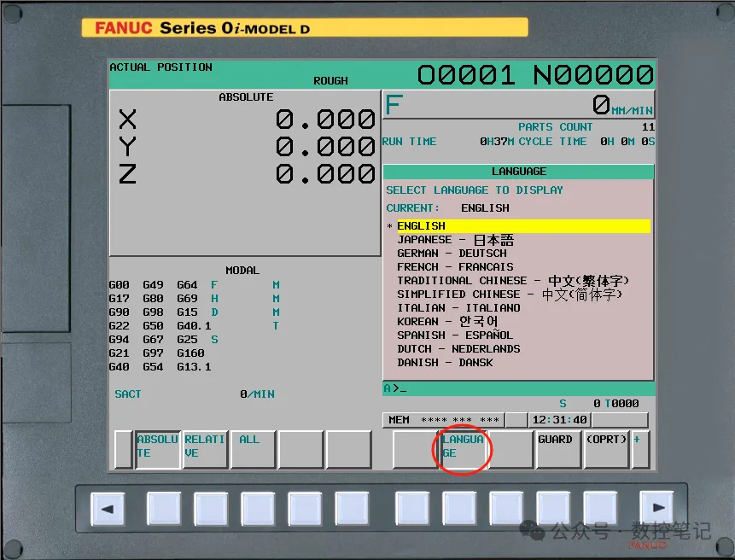This screenshot has width=735, height=560.
Task: Click the PARTS COUNT value 11
Action: point(648,127)
